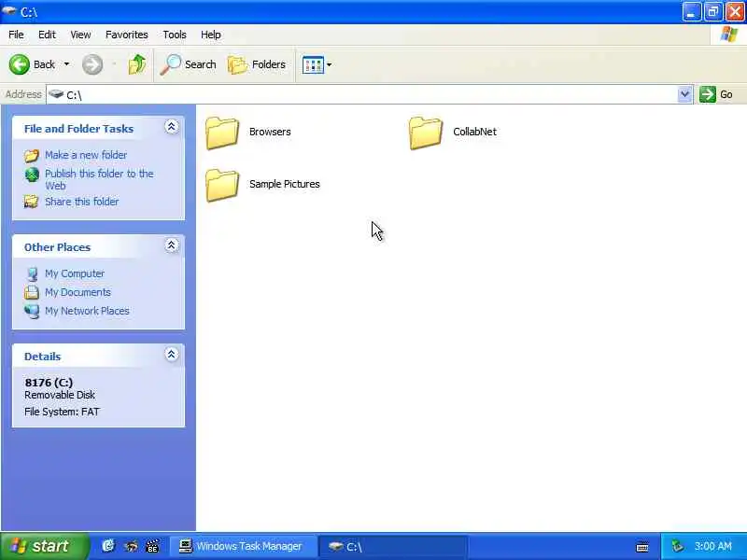Click the Windows flag logo in menu bar
This screenshot has width=747, height=560.
tap(729, 35)
